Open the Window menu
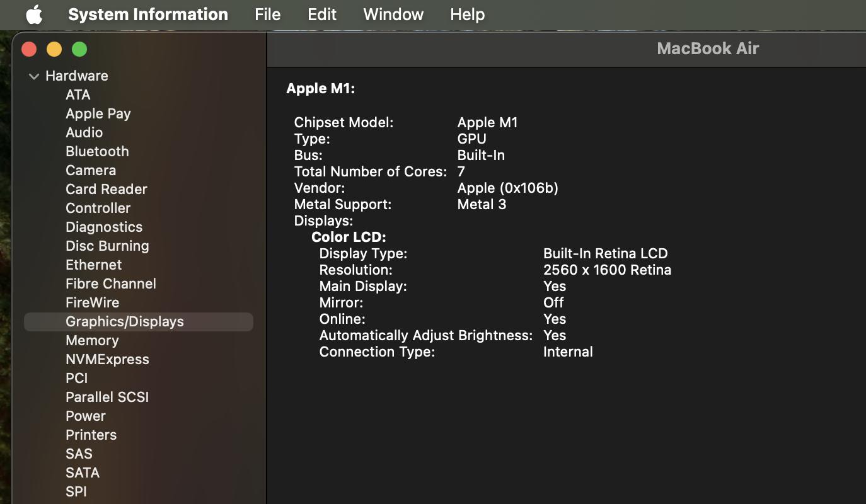 click(393, 14)
